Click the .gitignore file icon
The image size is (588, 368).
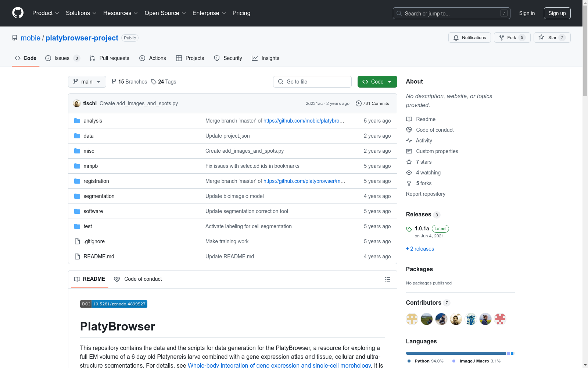click(77, 241)
